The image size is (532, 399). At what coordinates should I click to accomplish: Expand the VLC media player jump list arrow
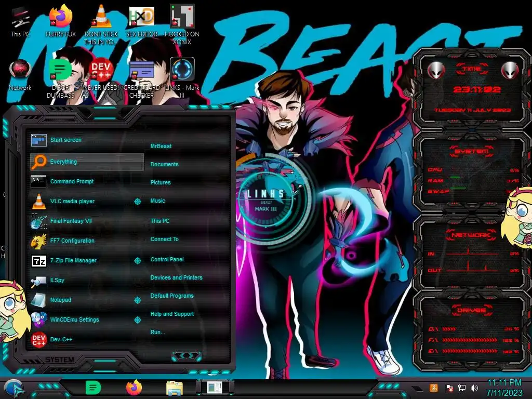point(137,202)
